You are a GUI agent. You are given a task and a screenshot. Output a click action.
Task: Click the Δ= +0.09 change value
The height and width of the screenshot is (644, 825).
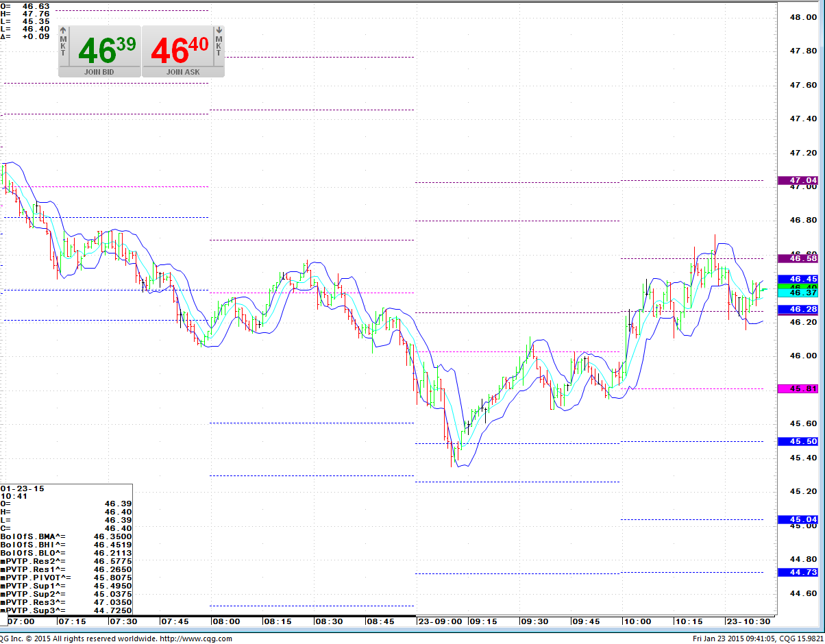click(25, 36)
